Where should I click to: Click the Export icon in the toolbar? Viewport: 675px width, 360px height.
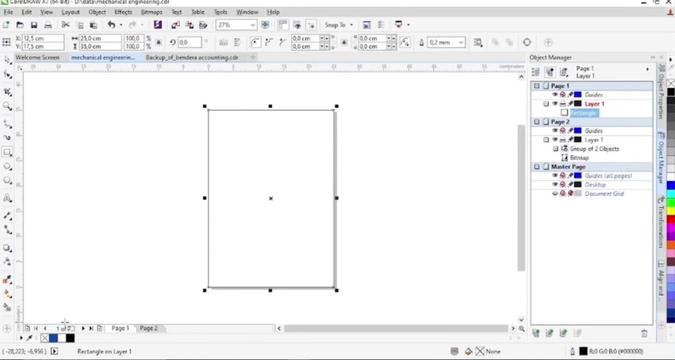click(189, 25)
